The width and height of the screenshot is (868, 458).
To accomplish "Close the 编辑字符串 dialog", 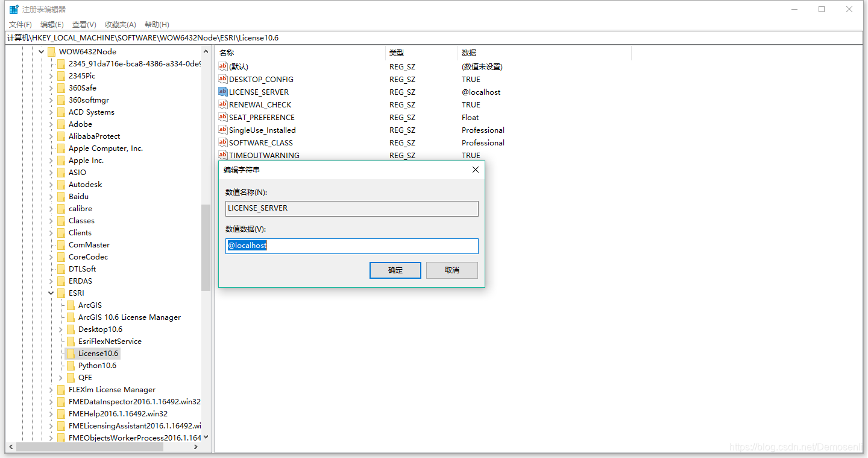I will pos(475,170).
